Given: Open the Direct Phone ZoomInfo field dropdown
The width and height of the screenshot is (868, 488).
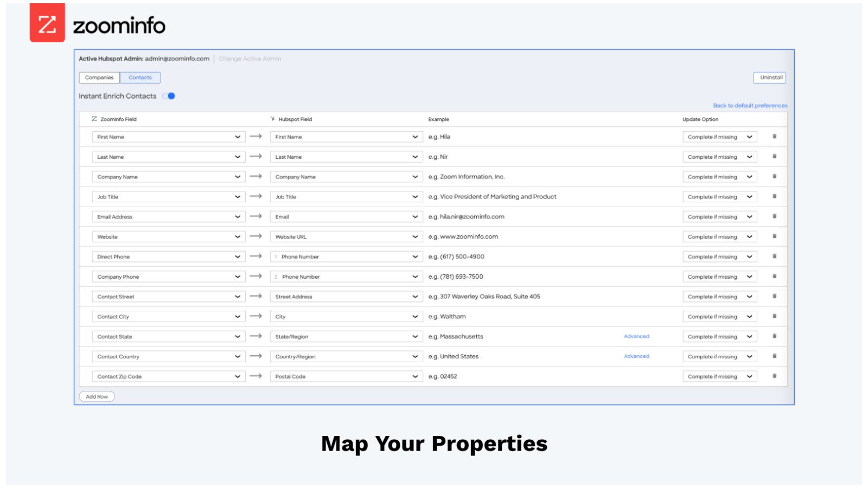Looking at the screenshot, I should pos(169,256).
